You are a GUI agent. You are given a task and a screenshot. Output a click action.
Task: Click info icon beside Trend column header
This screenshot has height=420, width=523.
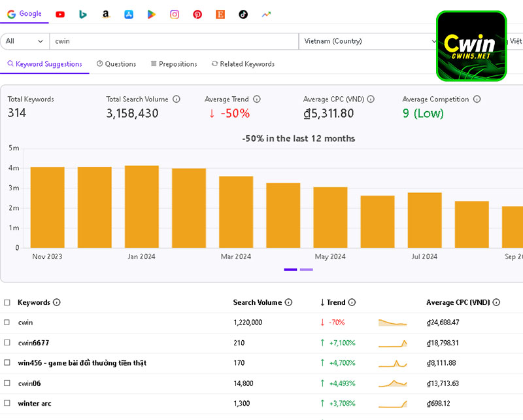[352, 302]
